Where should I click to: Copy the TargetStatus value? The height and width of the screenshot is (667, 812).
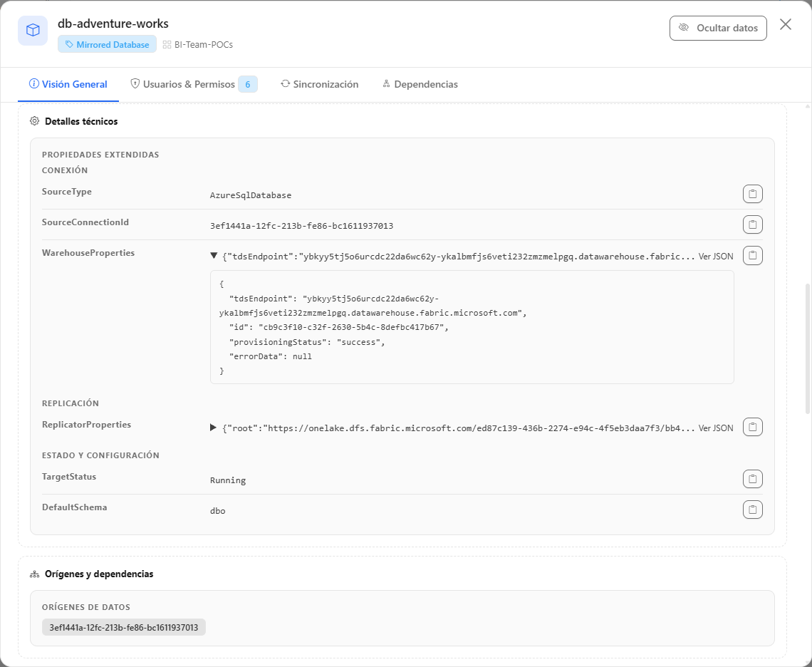(x=752, y=478)
